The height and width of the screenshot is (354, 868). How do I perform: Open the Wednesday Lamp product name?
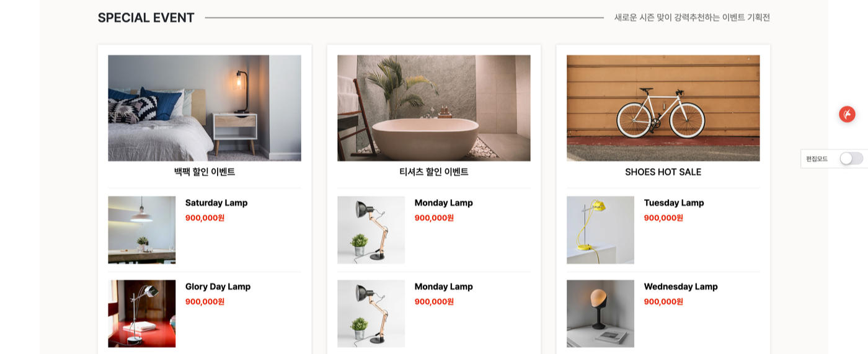point(681,286)
